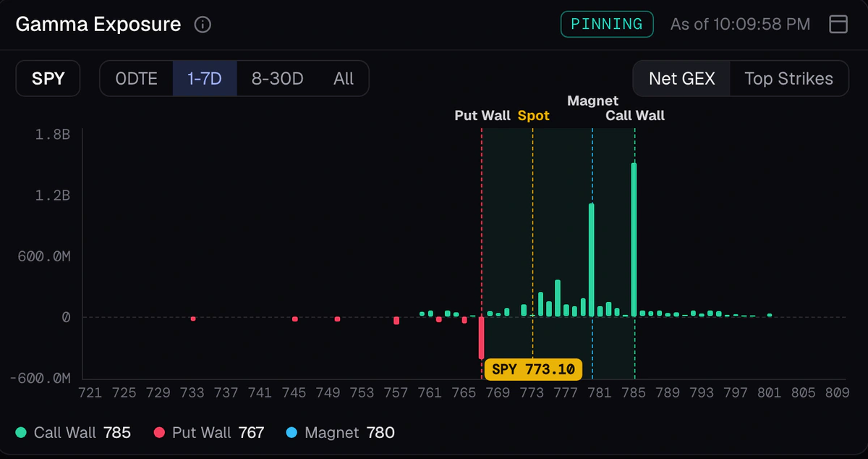Click the large red bar at strike 767
The image size is (868, 459).
(x=481, y=338)
